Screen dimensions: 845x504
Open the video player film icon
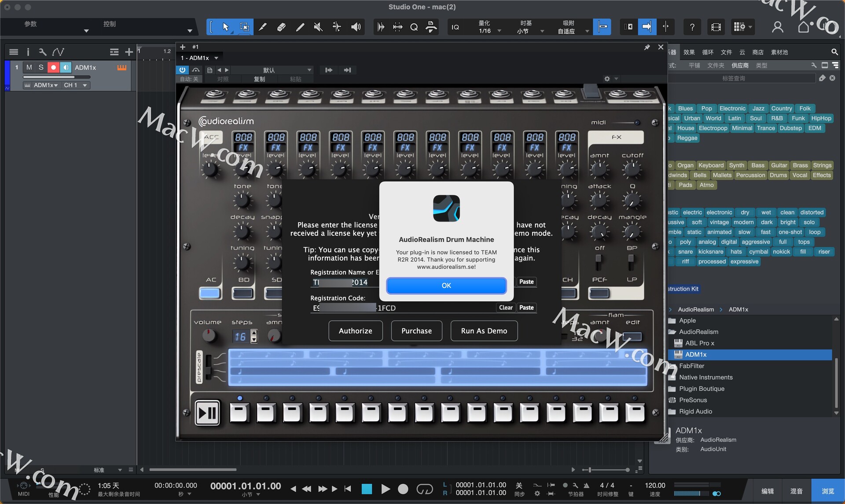click(x=716, y=27)
